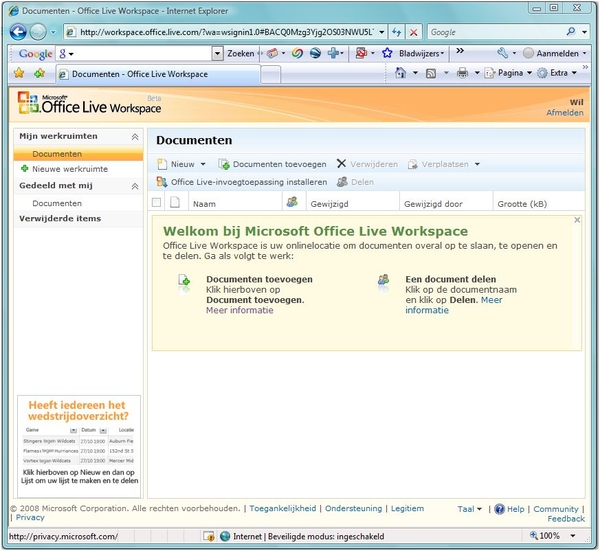
Task: Close the welcome message panel
Action: [x=577, y=220]
